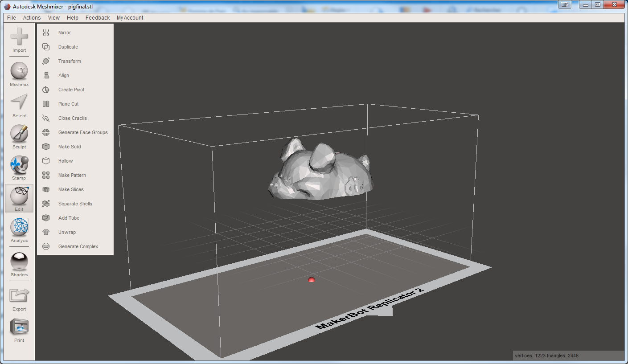Viewport: 628px width, 364px height.
Task: Open the Shaders chrome sphere
Action: (19, 262)
